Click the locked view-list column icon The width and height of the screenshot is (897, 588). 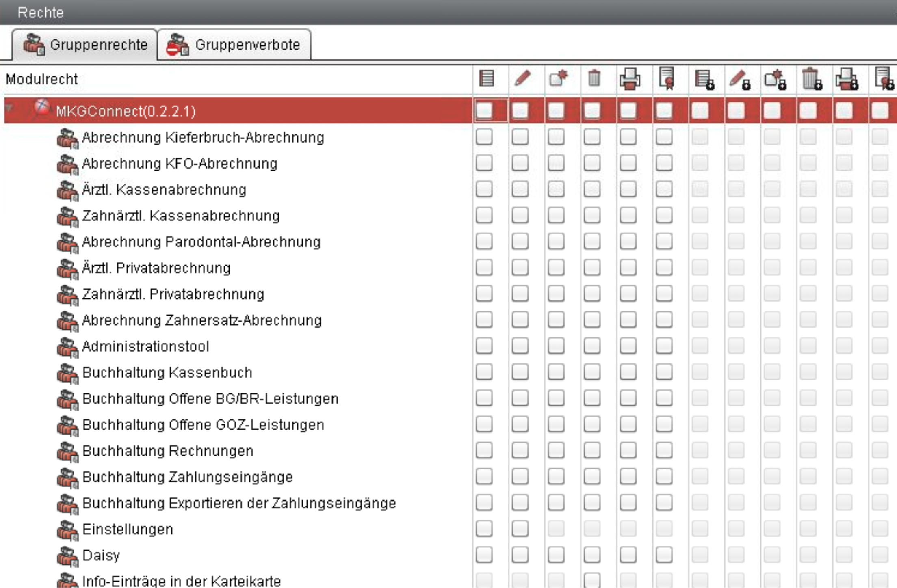(704, 79)
